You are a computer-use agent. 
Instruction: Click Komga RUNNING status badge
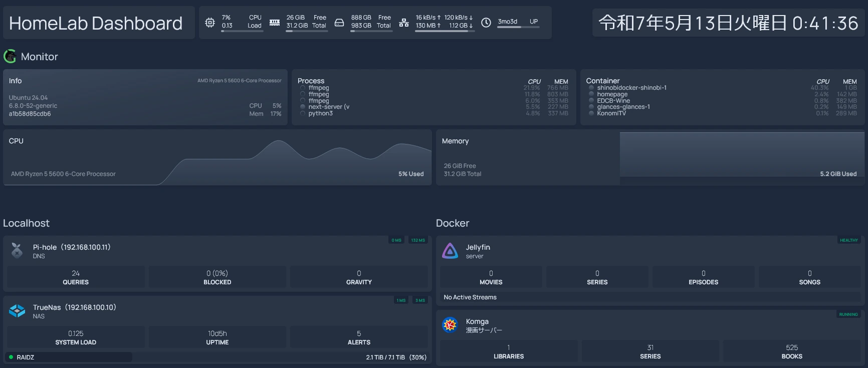[x=848, y=314]
